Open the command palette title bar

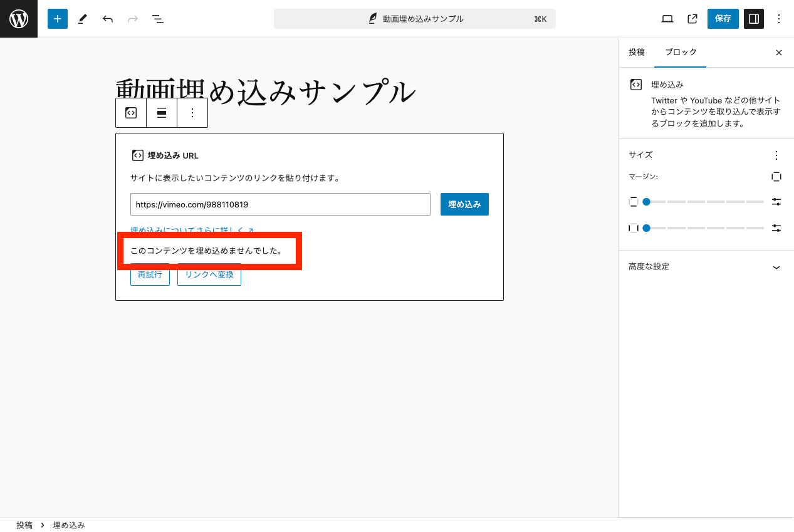(x=415, y=19)
